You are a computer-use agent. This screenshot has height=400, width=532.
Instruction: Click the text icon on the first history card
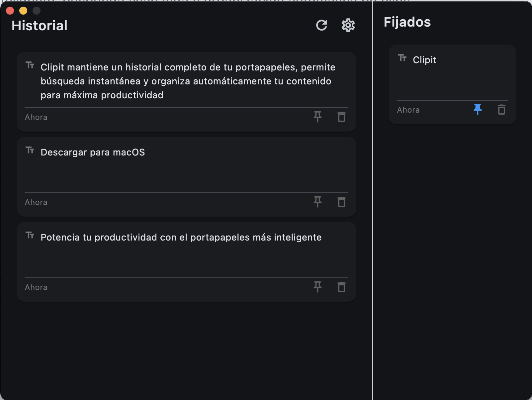[x=31, y=65]
